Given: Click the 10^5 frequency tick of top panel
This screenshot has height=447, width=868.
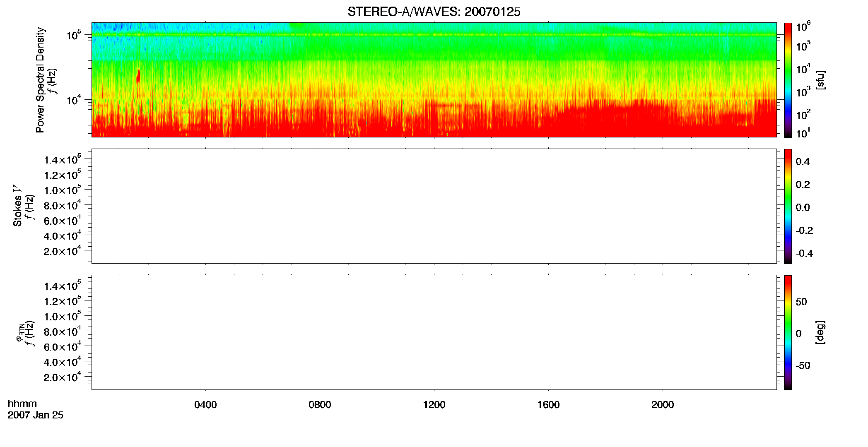Looking at the screenshot, I should [74, 35].
